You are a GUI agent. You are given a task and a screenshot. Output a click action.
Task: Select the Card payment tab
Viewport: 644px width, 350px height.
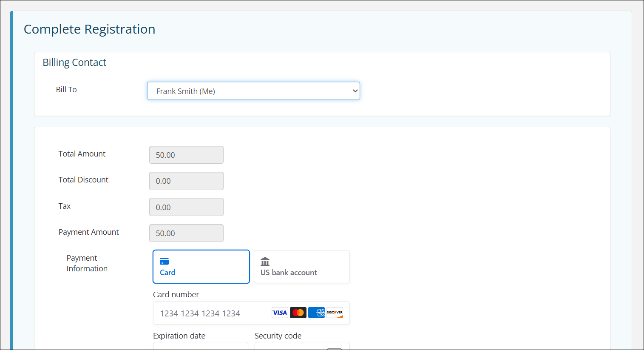pos(201,267)
